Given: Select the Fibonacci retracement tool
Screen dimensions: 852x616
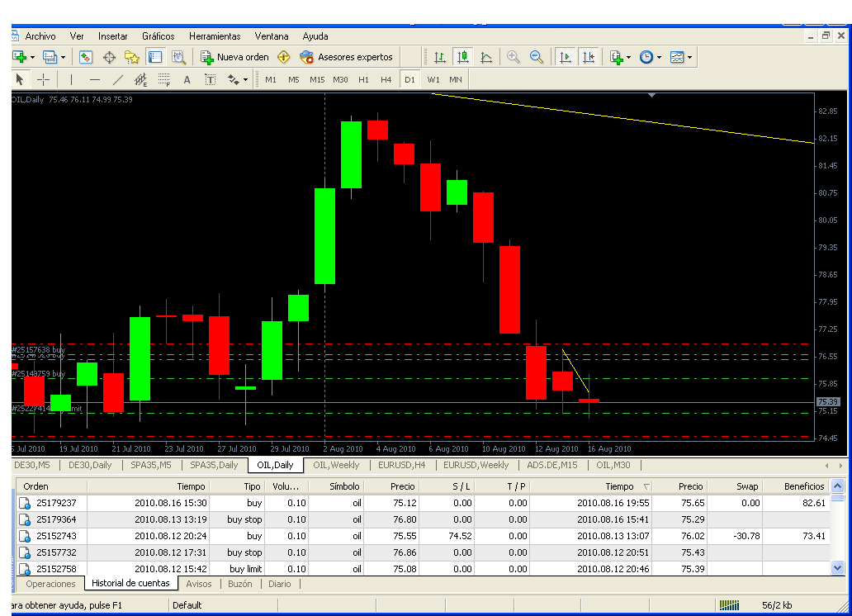Looking at the screenshot, I should (164, 79).
